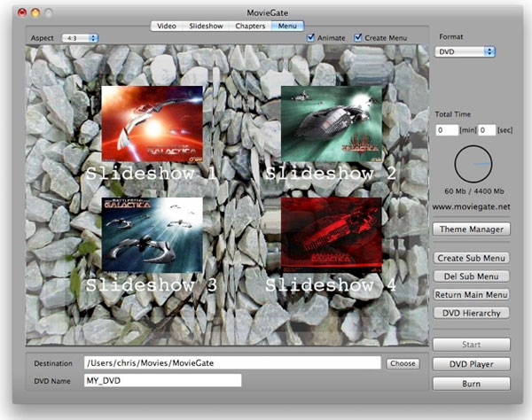This screenshot has width=532, height=420.
Task: Select the Slideshow 2 thumbnail
Action: pos(331,123)
